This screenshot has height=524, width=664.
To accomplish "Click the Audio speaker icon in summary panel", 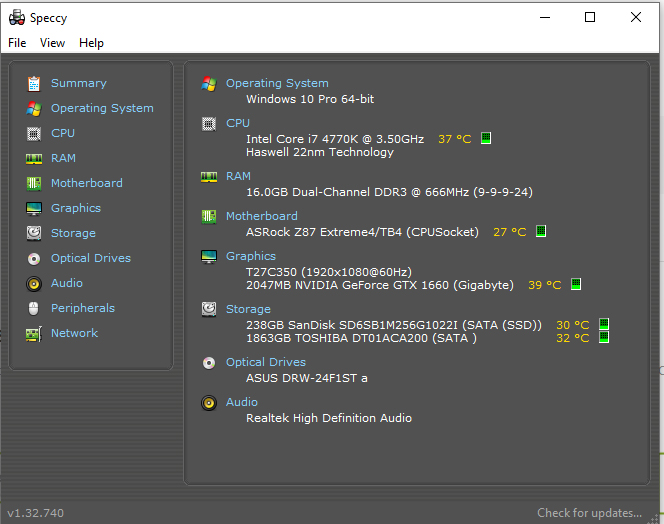I will (x=209, y=403).
